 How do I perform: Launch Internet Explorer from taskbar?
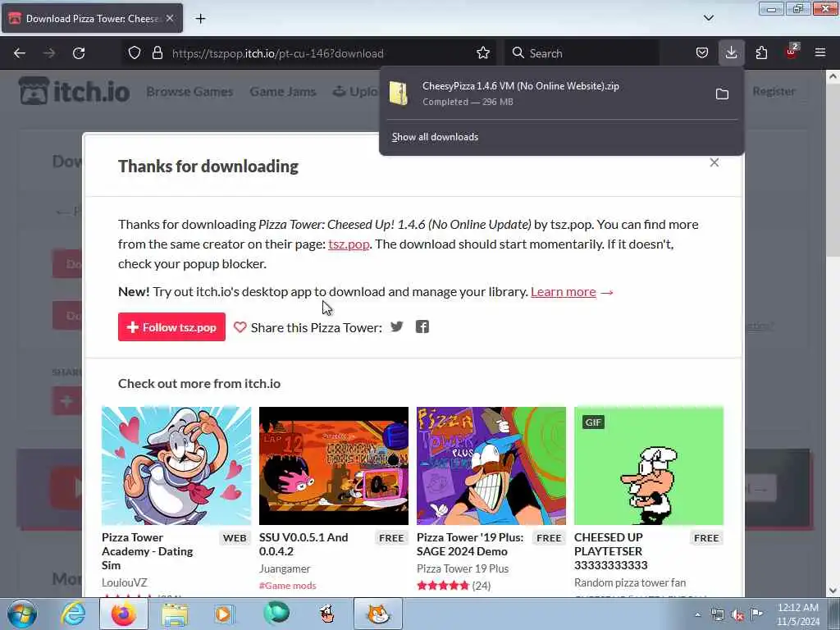coord(73,614)
